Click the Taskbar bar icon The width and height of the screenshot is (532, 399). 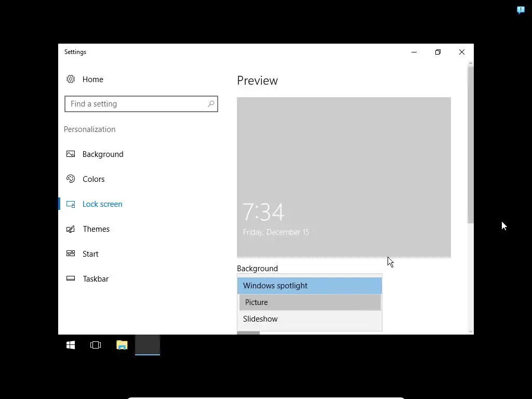(x=71, y=278)
